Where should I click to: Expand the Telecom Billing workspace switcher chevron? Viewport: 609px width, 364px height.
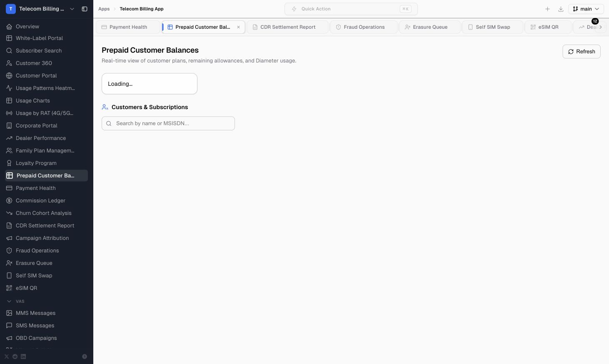click(72, 9)
